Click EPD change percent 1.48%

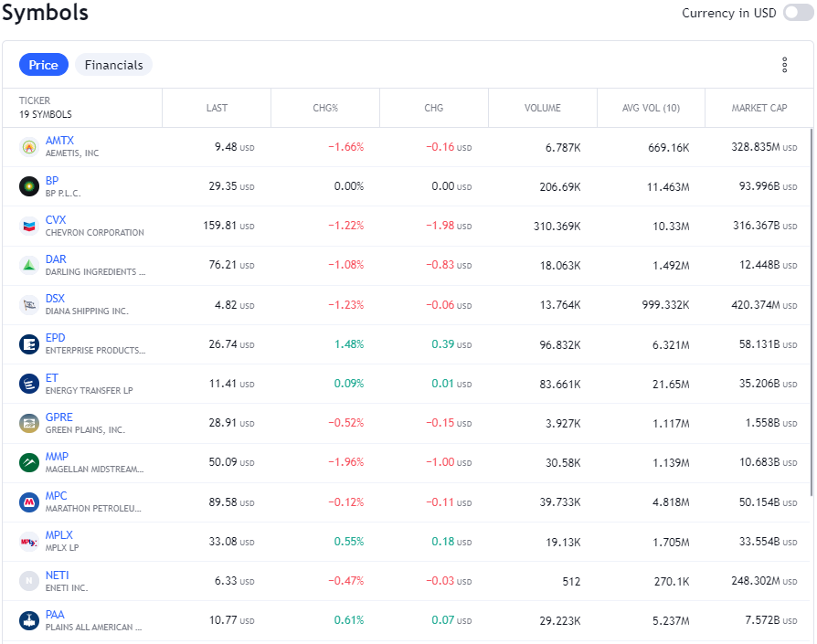[349, 344]
